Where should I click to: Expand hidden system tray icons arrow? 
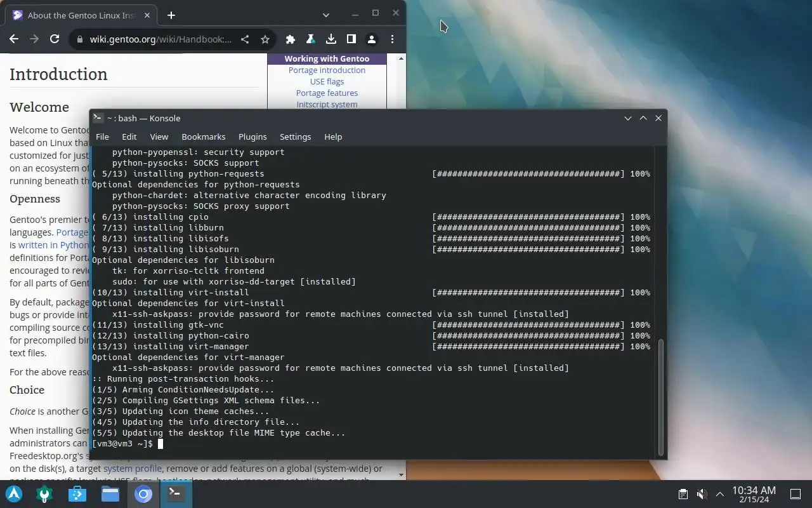(x=720, y=494)
